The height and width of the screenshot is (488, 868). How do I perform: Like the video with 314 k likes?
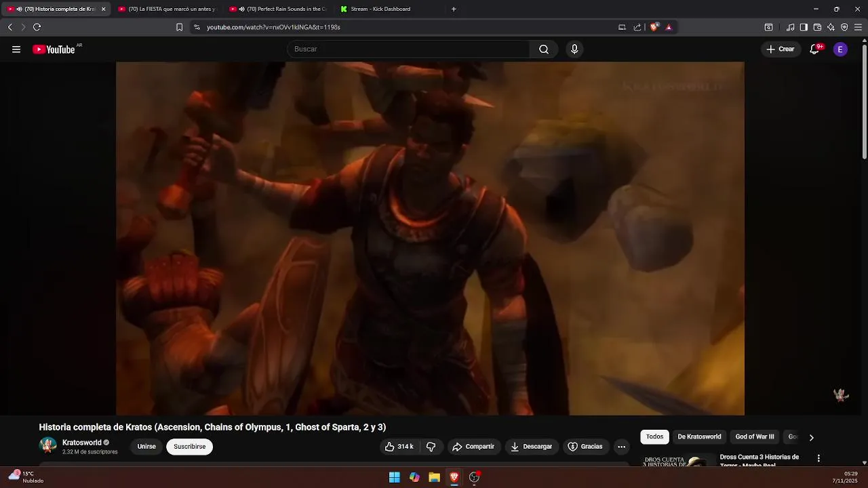(x=399, y=447)
